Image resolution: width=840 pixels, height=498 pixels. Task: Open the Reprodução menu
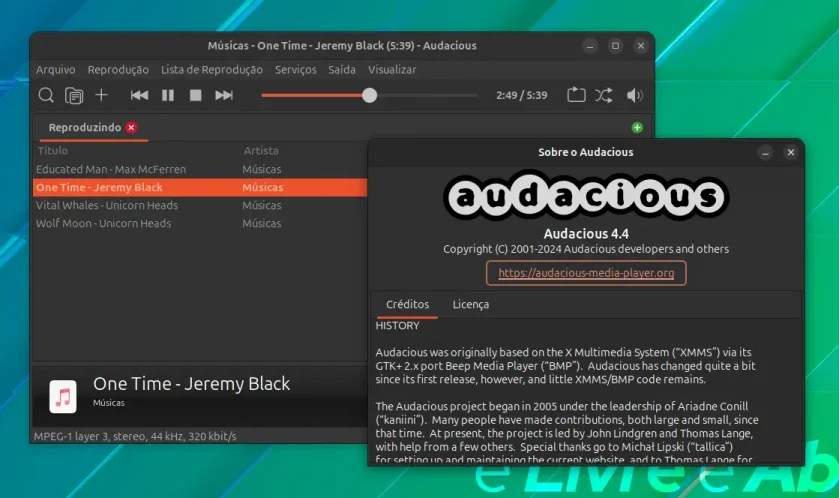pos(118,70)
